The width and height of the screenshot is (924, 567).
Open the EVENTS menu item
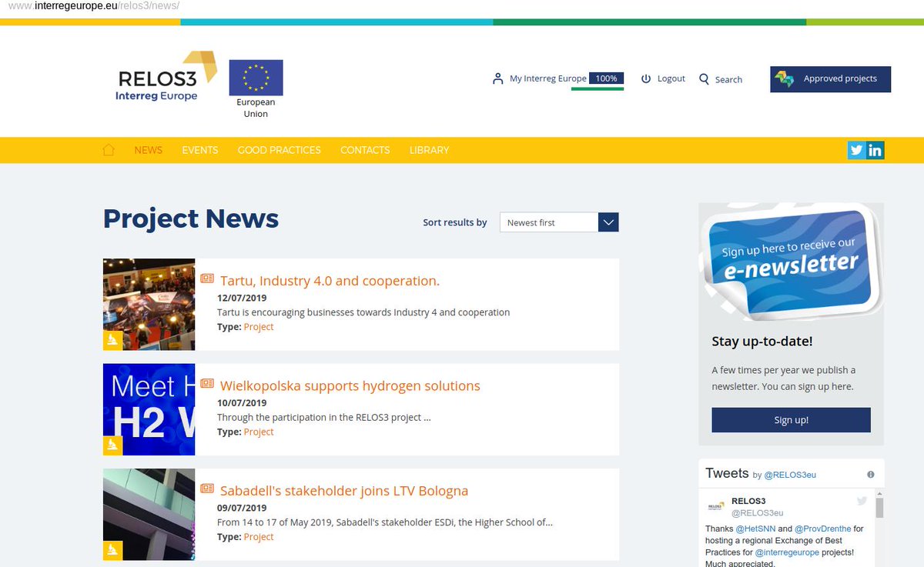tap(200, 150)
